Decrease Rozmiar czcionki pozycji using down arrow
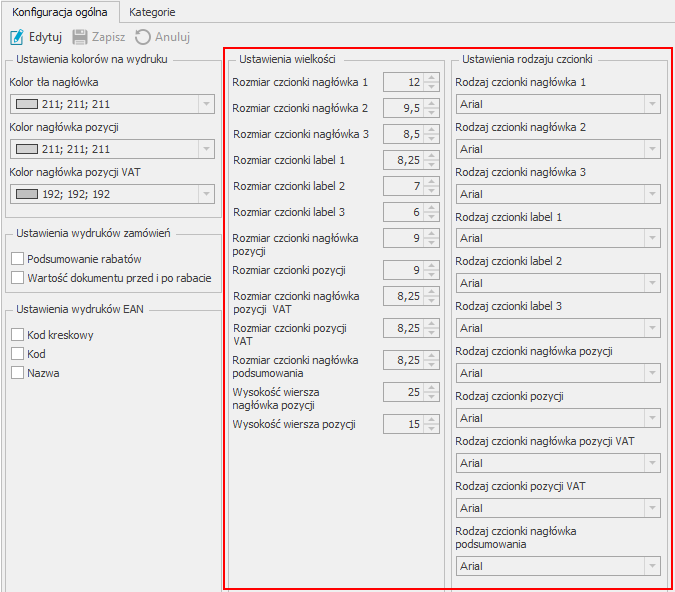This screenshot has width=675, height=592. [x=431, y=274]
